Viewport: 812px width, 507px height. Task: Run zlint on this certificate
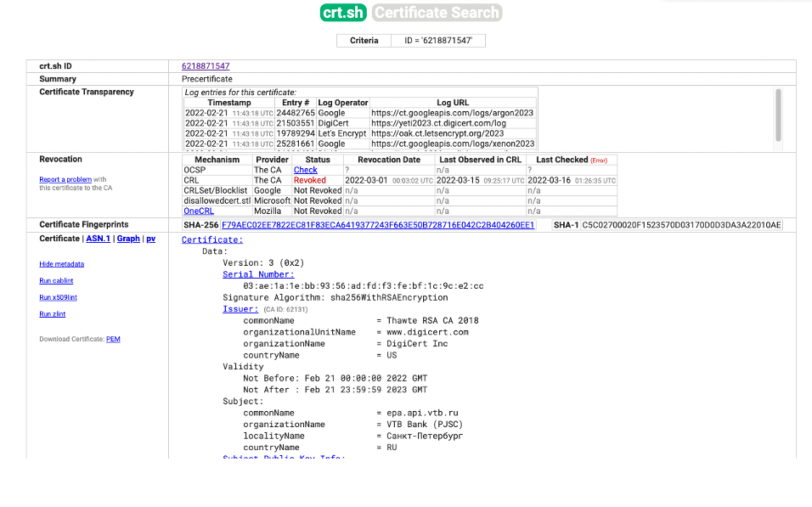pyautogui.click(x=52, y=314)
